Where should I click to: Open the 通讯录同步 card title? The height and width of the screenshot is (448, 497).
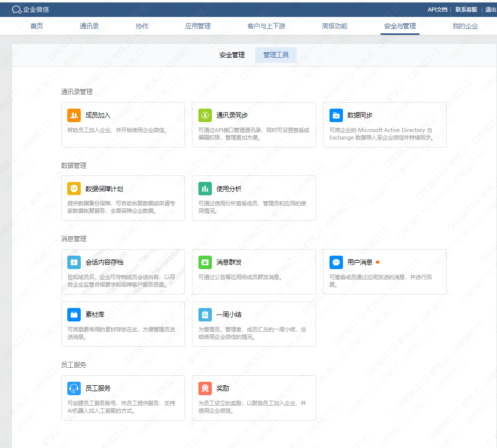click(232, 115)
